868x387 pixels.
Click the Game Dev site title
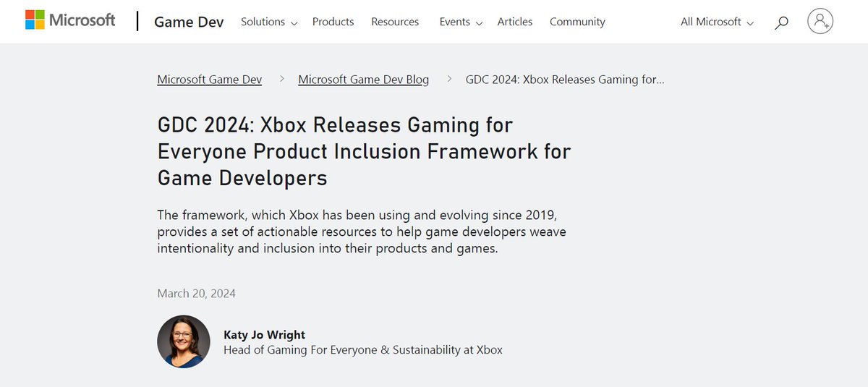(x=189, y=22)
